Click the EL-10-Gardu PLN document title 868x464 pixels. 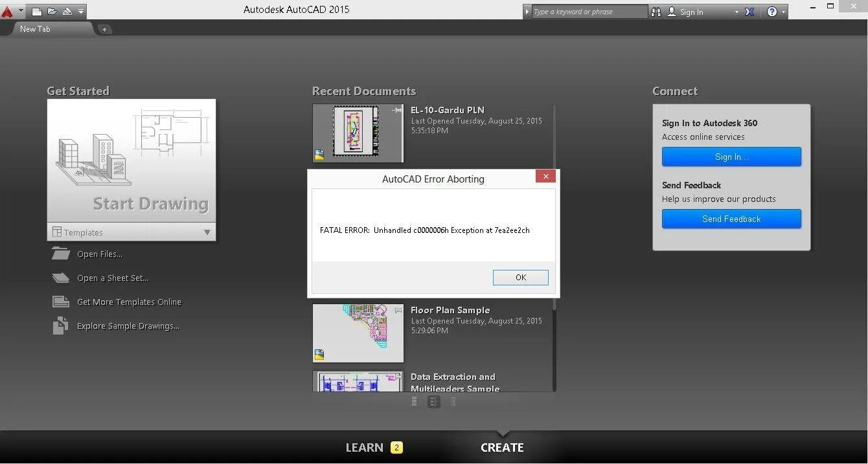[x=448, y=110]
